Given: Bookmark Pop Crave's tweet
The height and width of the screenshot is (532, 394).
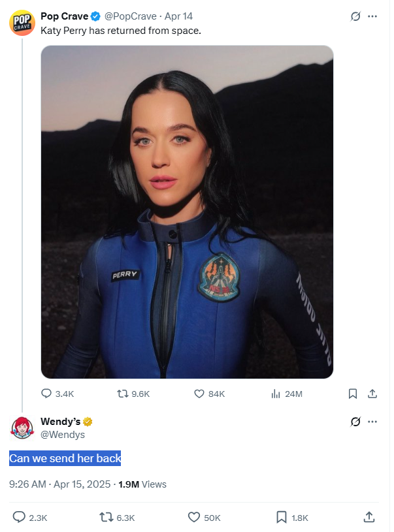Looking at the screenshot, I should point(353,394).
